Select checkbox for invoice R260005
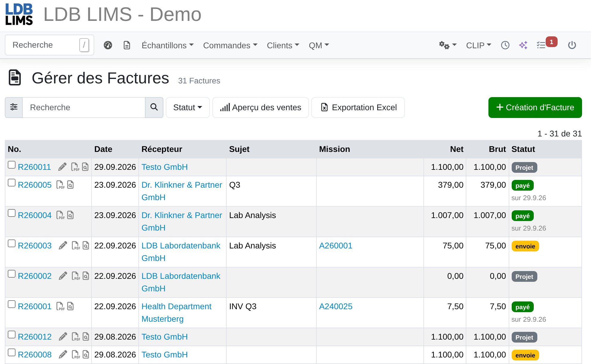Viewport: 591px width, 364px height. (12, 183)
